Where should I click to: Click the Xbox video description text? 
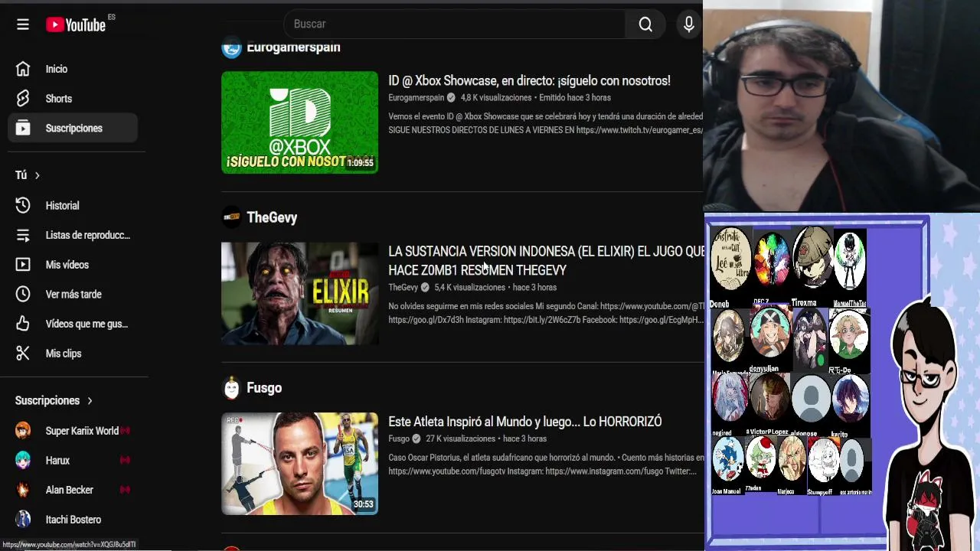[x=545, y=124]
